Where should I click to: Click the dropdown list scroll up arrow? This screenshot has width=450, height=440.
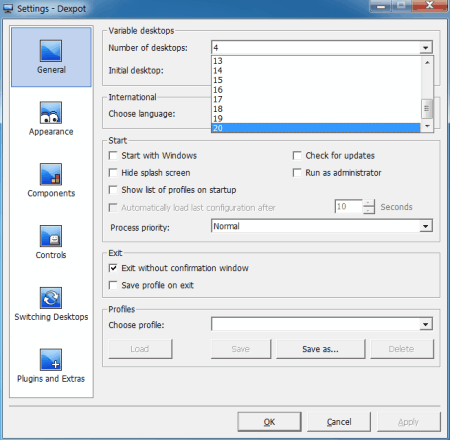[427, 62]
